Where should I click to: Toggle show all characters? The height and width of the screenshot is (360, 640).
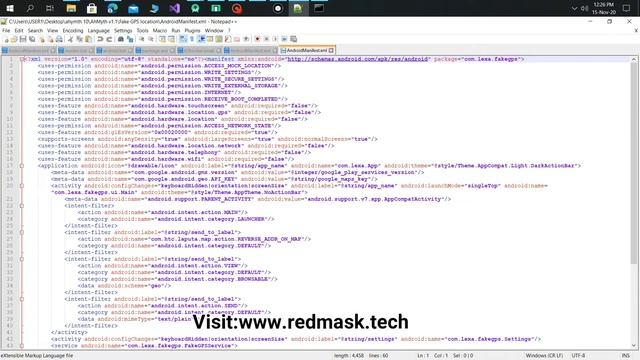click(192, 39)
